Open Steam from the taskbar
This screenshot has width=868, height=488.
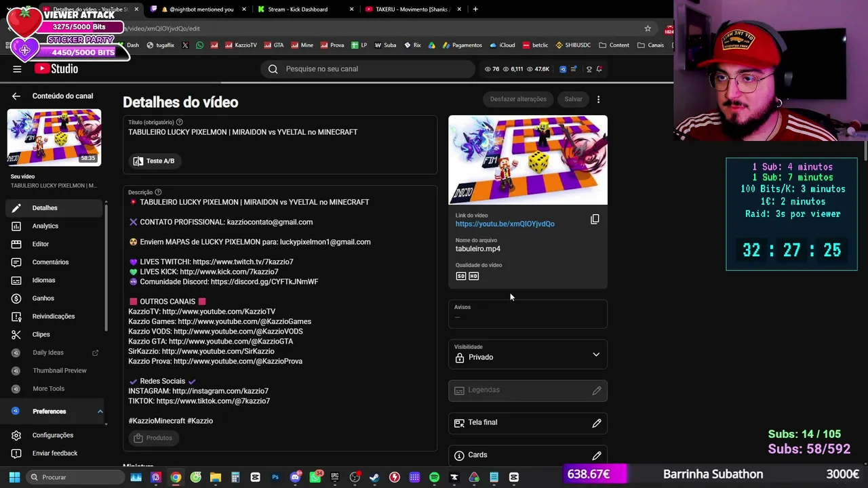[374, 477]
